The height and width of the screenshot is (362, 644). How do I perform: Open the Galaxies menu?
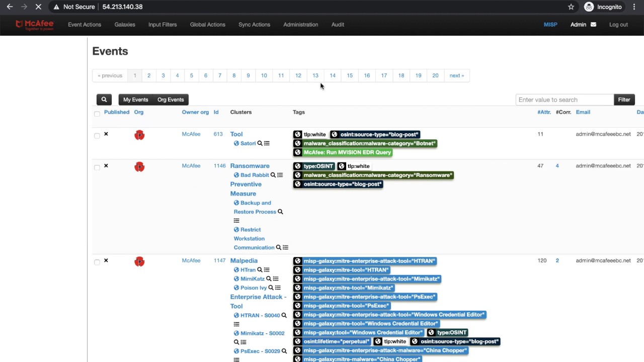tap(125, 25)
